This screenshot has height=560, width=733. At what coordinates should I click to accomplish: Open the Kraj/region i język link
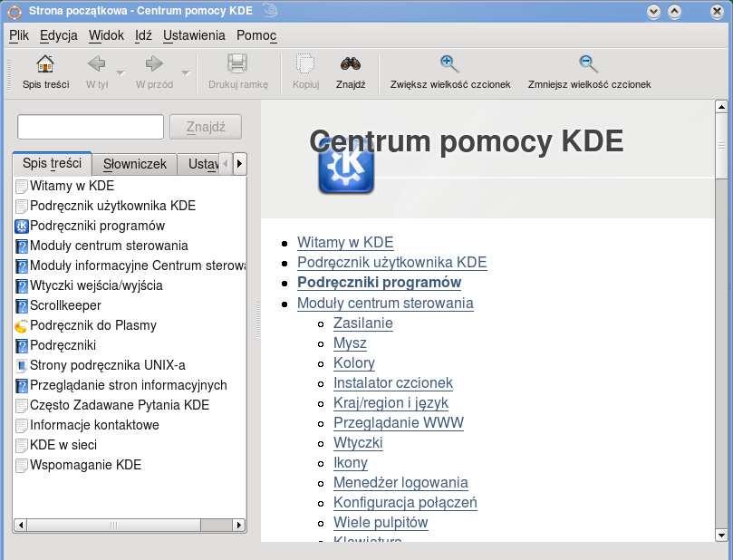pos(391,403)
